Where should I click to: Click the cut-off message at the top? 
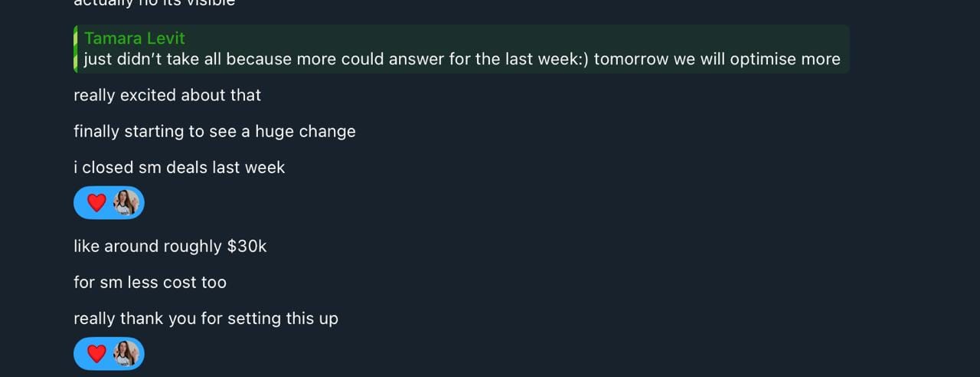(x=154, y=3)
